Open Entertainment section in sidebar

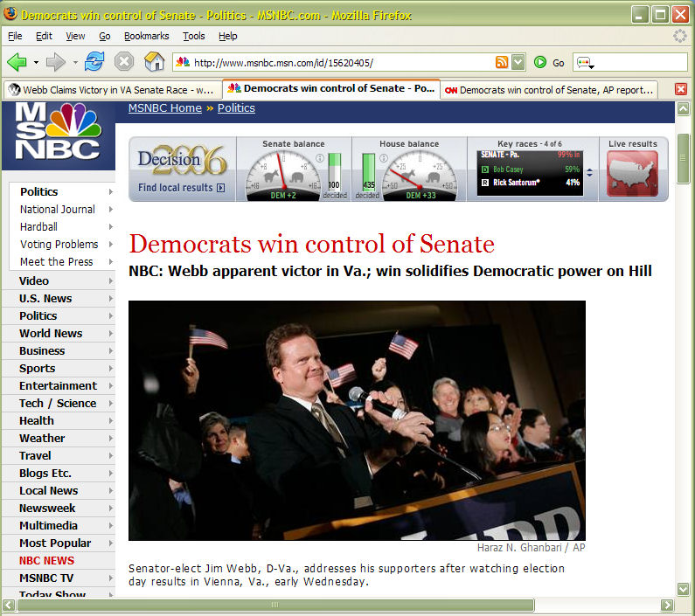point(58,385)
